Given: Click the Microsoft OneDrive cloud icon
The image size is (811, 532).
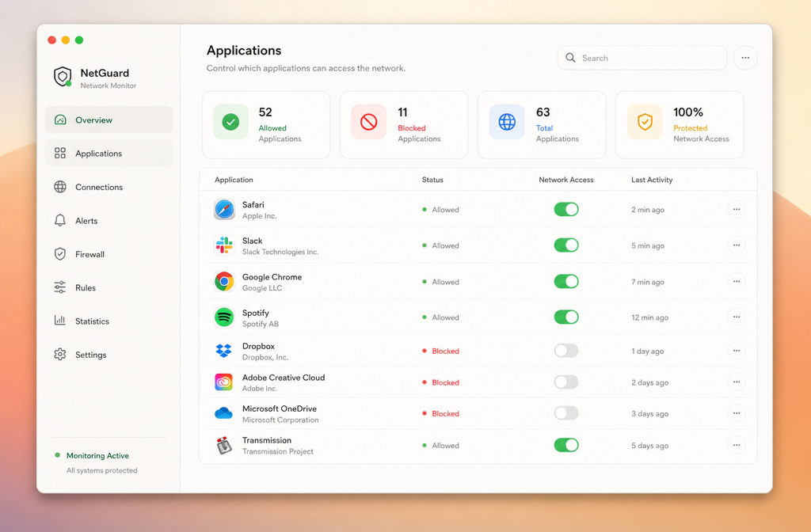Looking at the screenshot, I should click(x=224, y=413).
